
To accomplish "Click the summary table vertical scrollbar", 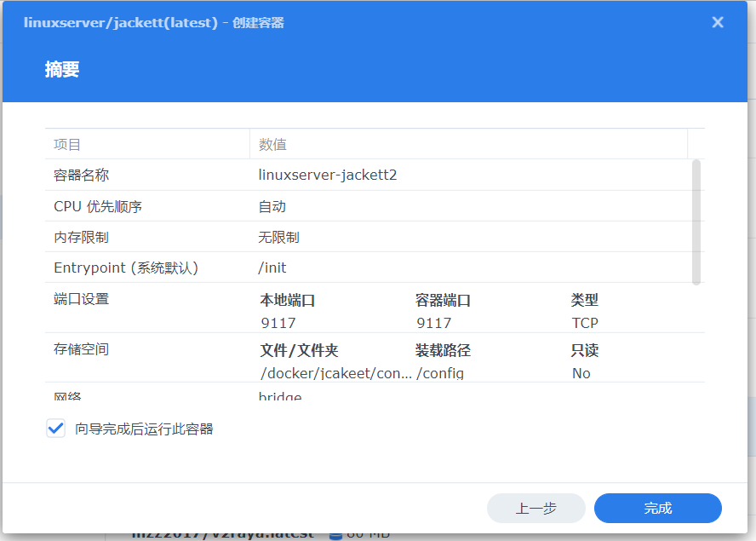I will tap(696, 222).
